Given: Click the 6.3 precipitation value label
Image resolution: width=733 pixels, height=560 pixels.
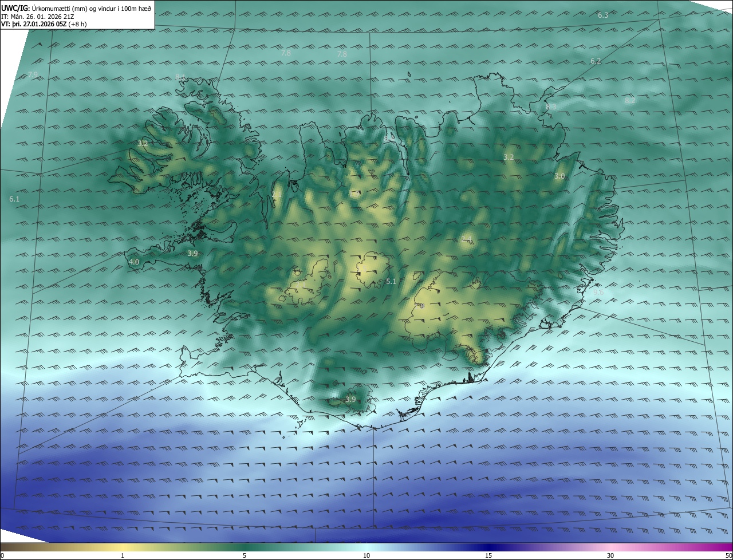Looking at the screenshot, I should 603,15.
